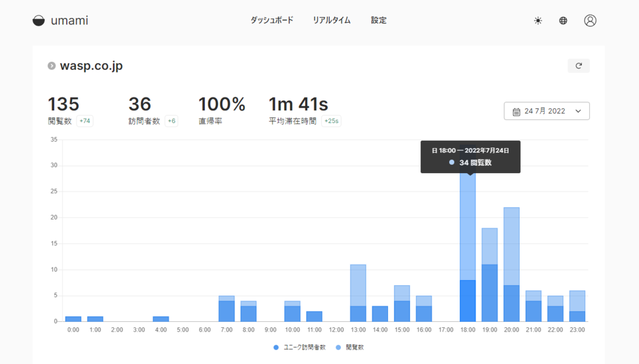This screenshot has width=639, height=364.
Task: Click the 34 閲覧数 tooltip text
Action: (475, 163)
